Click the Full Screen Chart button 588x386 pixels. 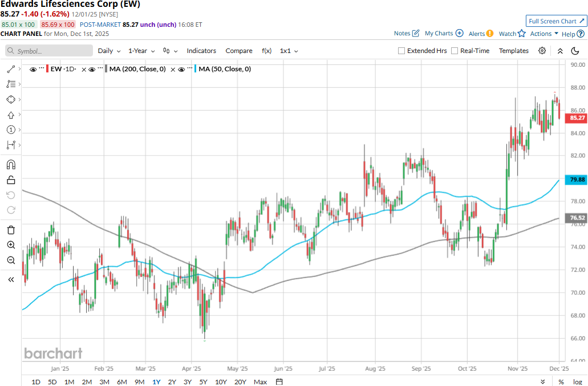tap(555, 21)
